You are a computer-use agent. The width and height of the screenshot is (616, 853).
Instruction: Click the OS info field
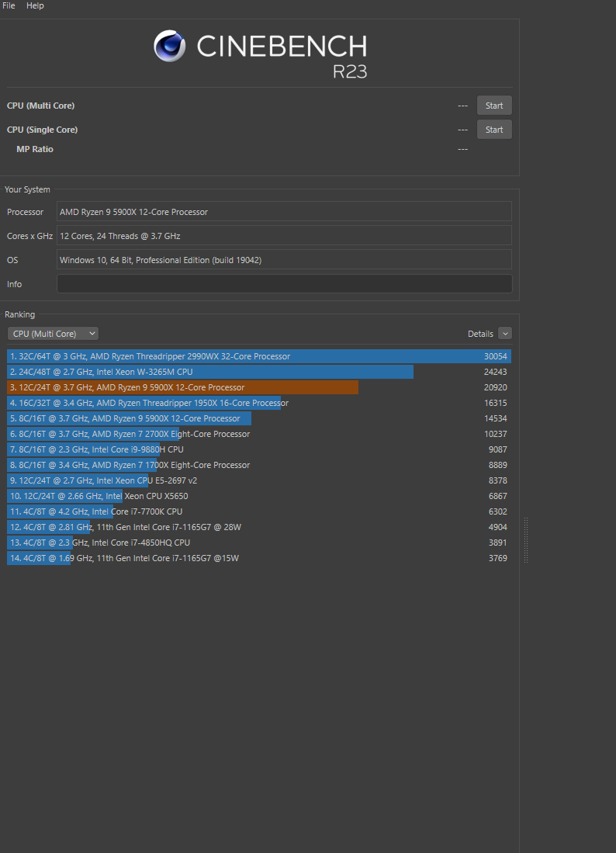(x=284, y=259)
